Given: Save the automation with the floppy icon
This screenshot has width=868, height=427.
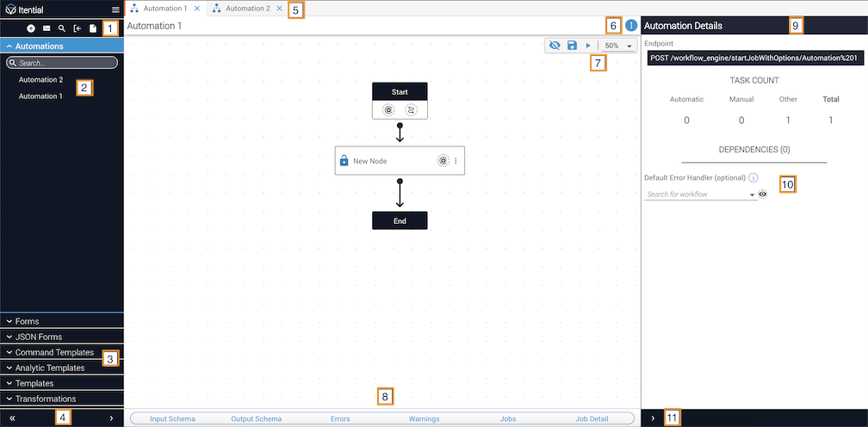Looking at the screenshot, I should point(573,46).
